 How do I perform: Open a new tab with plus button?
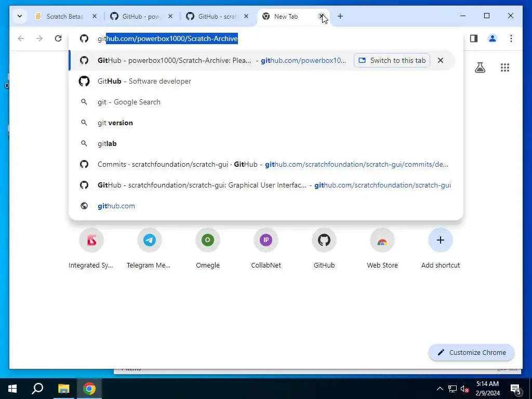pos(340,16)
